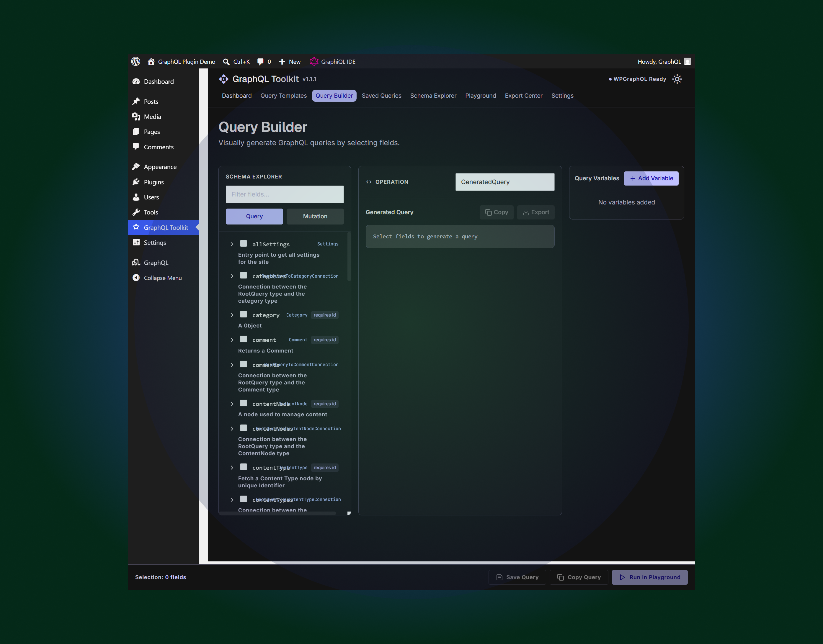Open the toolkit Settings tab
Image resolution: width=823 pixels, height=644 pixels.
click(x=562, y=96)
